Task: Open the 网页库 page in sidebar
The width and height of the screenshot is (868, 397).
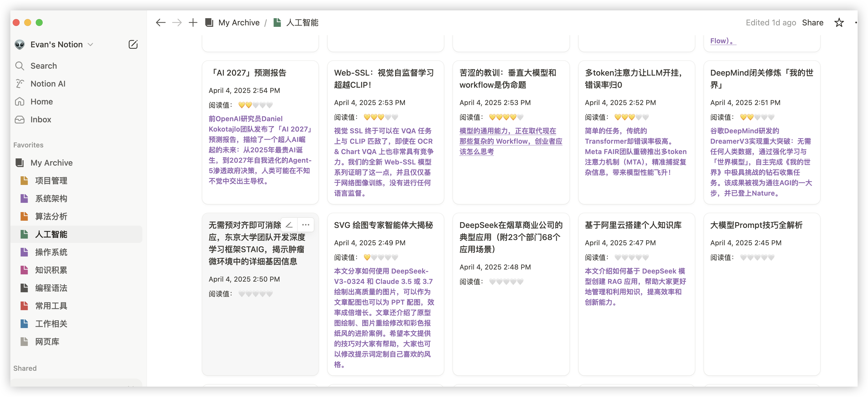Action: [47, 342]
